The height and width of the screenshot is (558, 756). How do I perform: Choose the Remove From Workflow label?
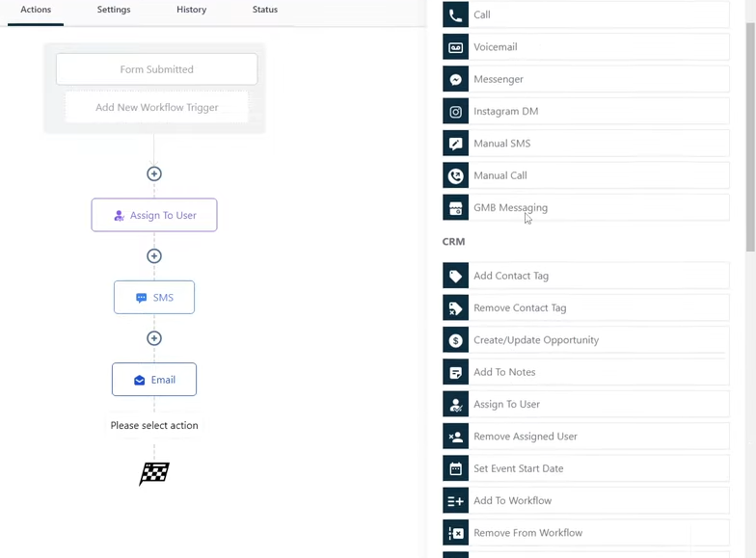(528, 533)
